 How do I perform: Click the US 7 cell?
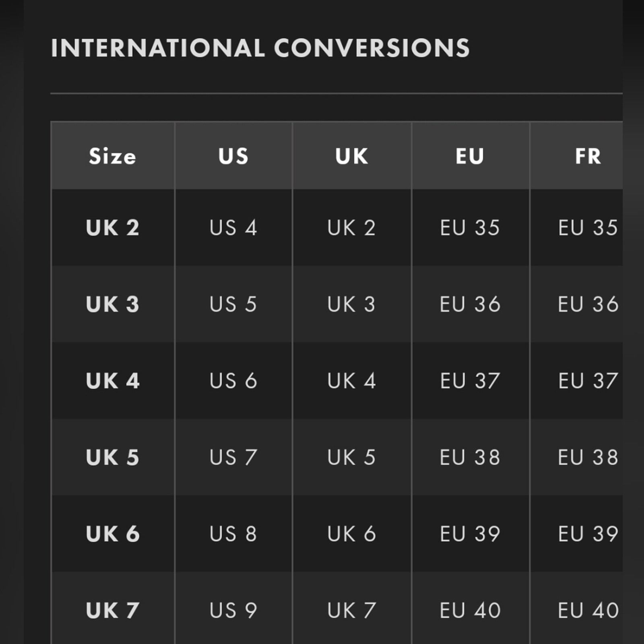pos(233,457)
